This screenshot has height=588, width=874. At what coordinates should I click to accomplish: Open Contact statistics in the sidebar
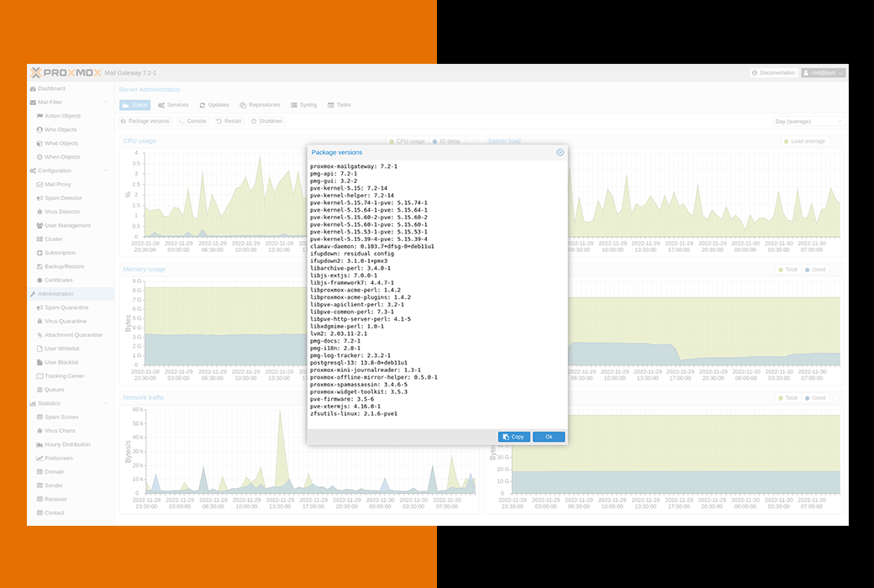click(x=54, y=512)
